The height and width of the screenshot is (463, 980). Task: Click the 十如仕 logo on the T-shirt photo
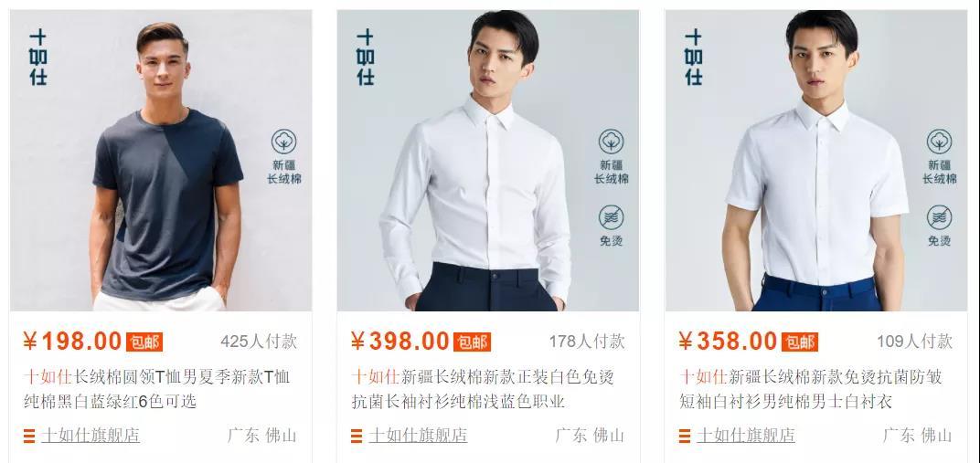(x=38, y=57)
